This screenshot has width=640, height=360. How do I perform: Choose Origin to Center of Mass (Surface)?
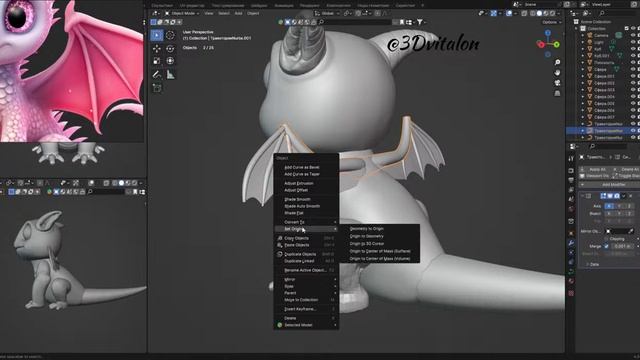[379, 251]
